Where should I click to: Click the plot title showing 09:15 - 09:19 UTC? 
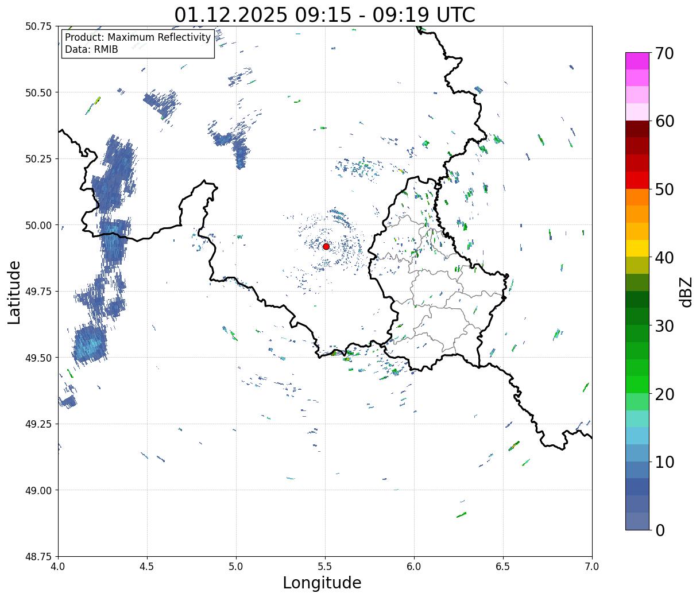tap(324, 14)
